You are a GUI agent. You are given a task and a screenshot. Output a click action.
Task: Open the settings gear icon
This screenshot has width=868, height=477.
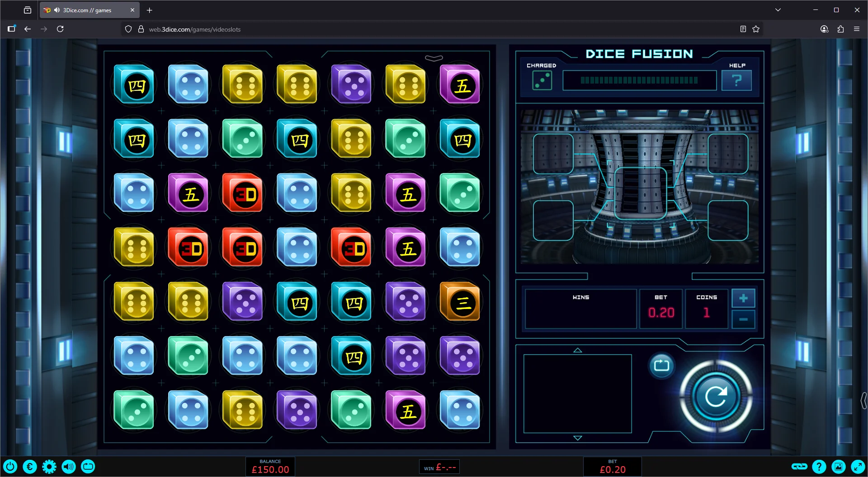[49, 467]
